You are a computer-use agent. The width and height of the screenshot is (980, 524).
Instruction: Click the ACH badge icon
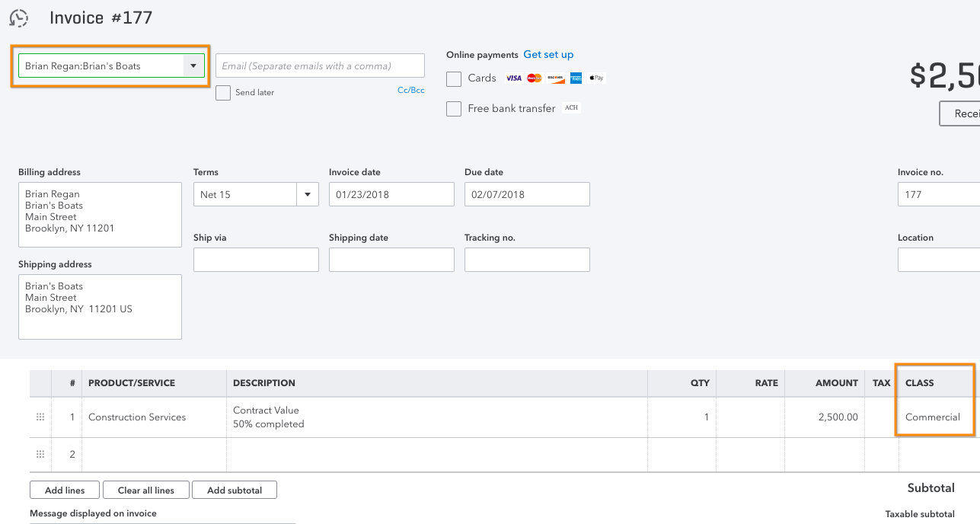(572, 108)
